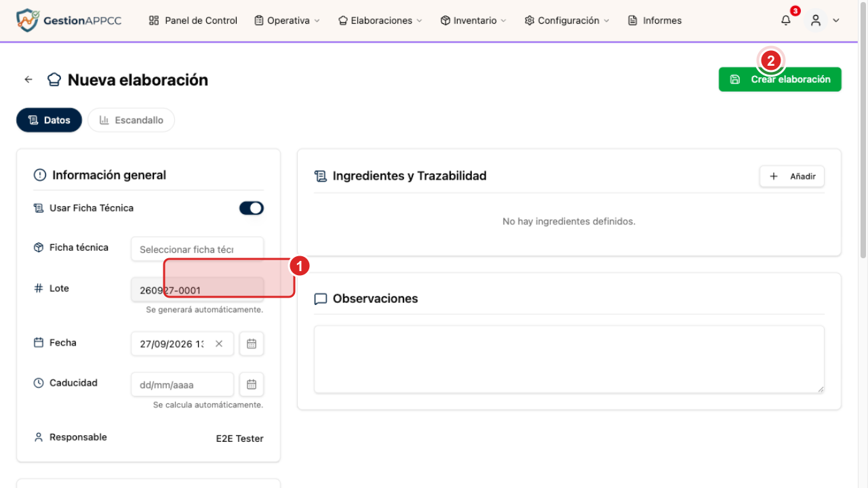Click the 'Se calcula automáticamente.' hint

click(208, 405)
